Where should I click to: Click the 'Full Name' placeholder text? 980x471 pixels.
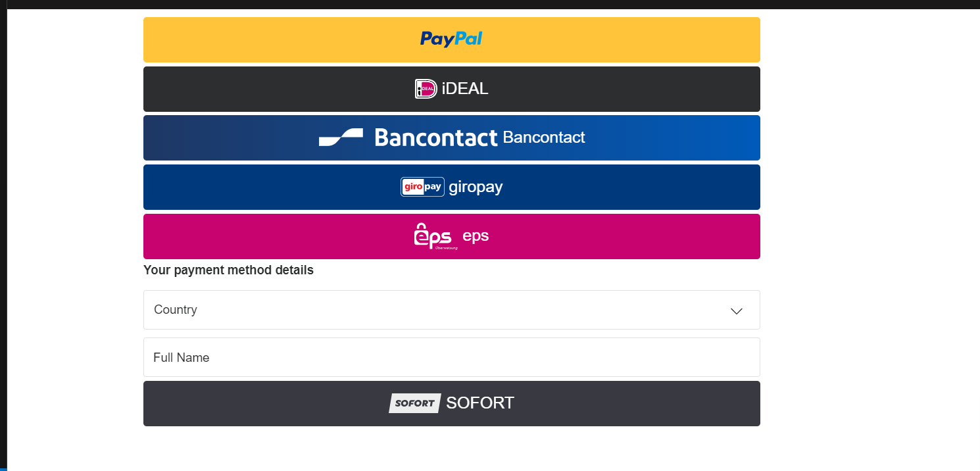tap(182, 358)
